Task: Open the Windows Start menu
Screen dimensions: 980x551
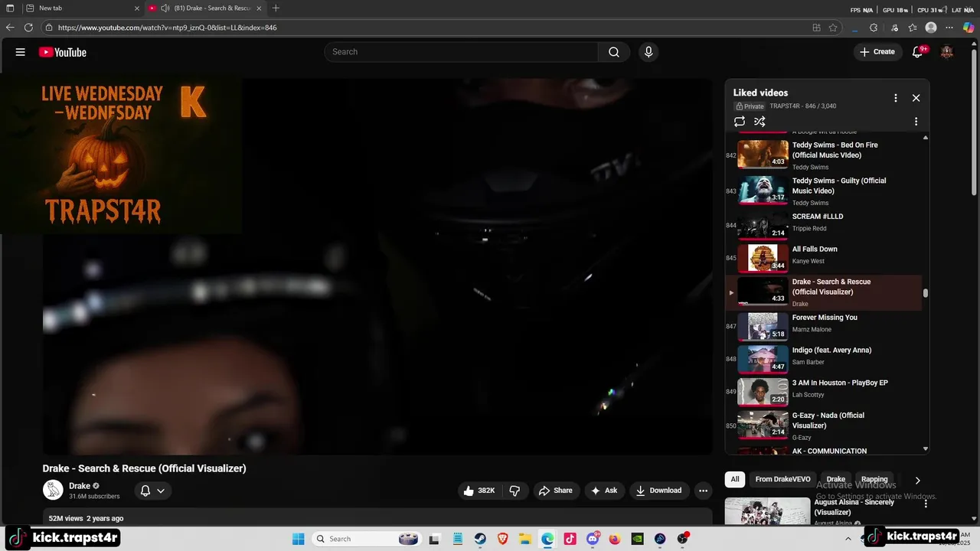Action: click(x=299, y=539)
